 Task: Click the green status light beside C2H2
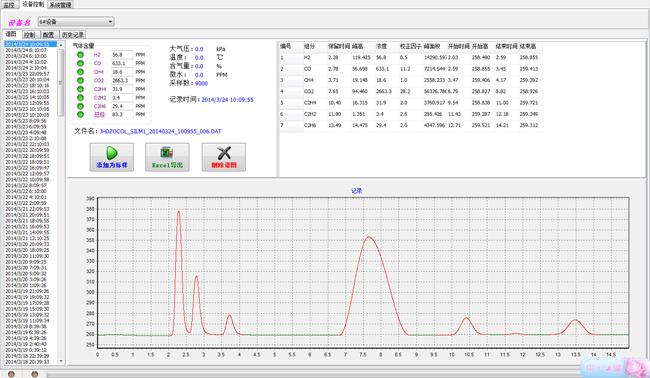pyautogui.click(x=80, y=97)
